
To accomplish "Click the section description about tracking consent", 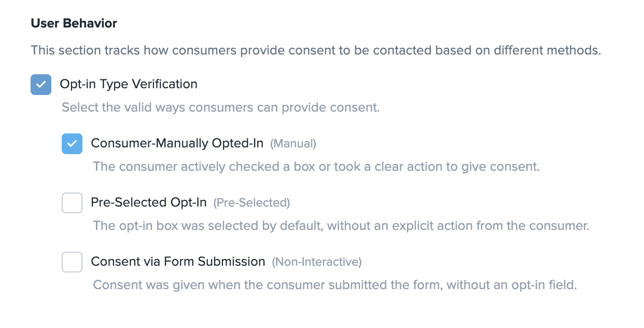I will pos(316,51).
